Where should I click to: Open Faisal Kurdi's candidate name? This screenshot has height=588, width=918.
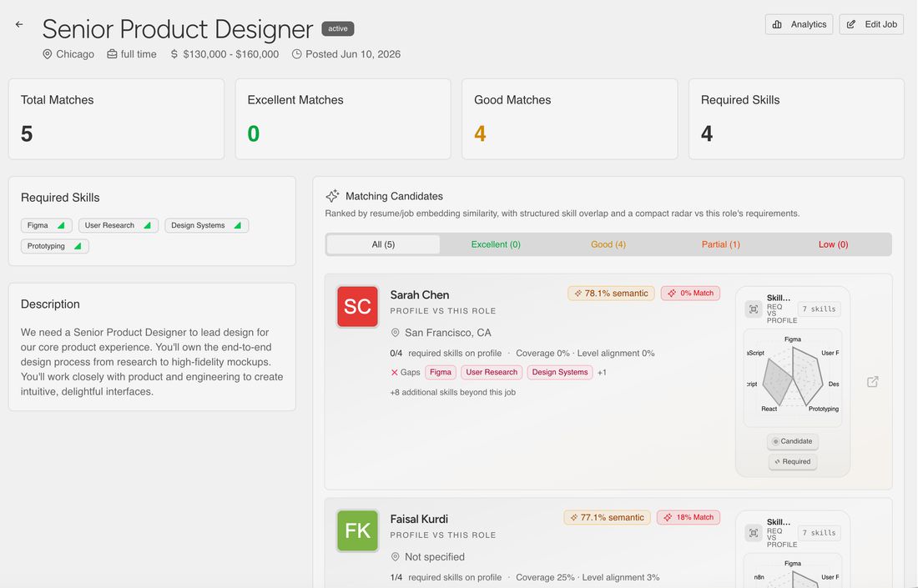point(419,519)
